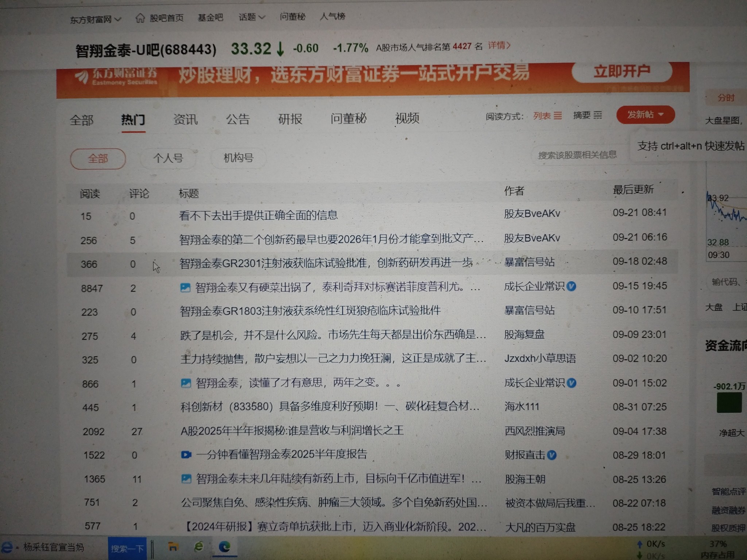Switch to the 研报 tab
This screenshot has height=560, width=747.
click(x=290, y=118)
